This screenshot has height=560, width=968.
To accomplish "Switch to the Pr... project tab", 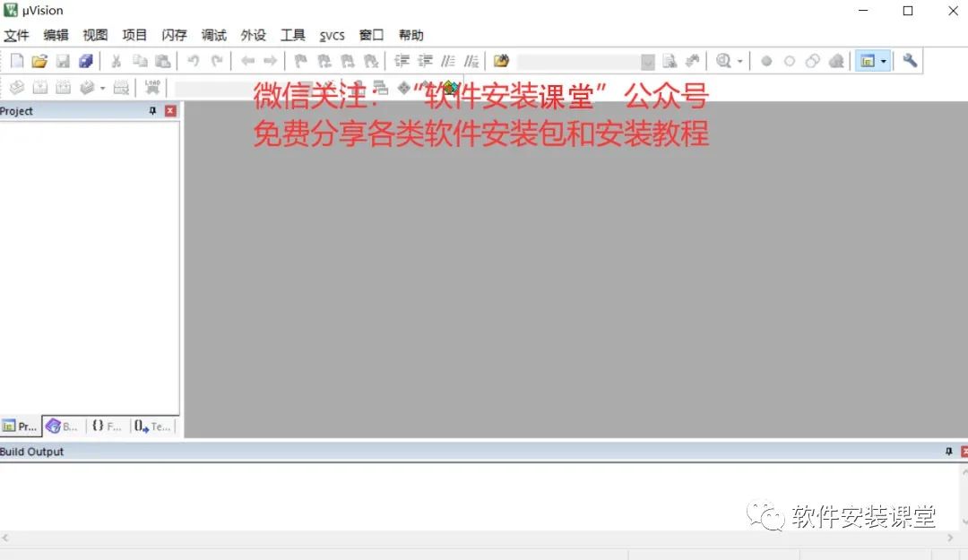I will click(x=21, y=426).
